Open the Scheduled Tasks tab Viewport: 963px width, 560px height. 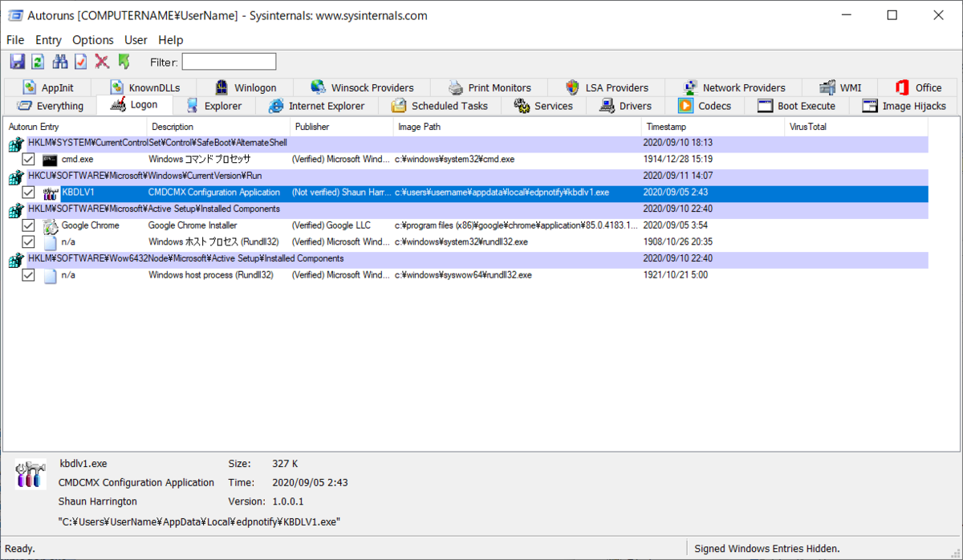(x=440, y=106)
